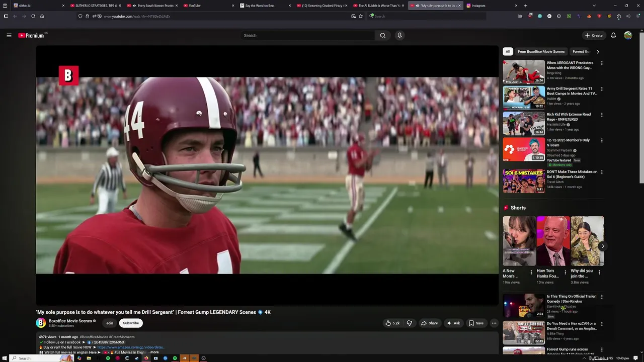This screenshot has height=362, width=644.
Task: Dislike the video
Action: tap(409, 323)
